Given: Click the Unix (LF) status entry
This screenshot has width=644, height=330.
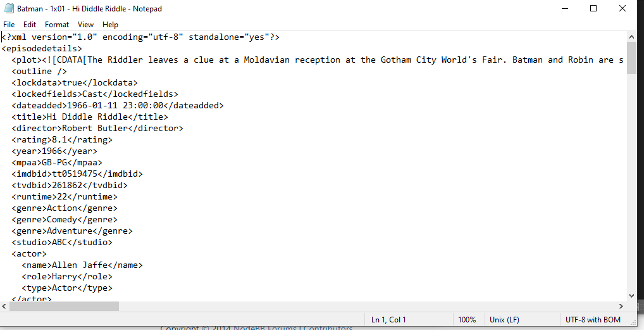Looking at the screenshot, I should 504,320.
